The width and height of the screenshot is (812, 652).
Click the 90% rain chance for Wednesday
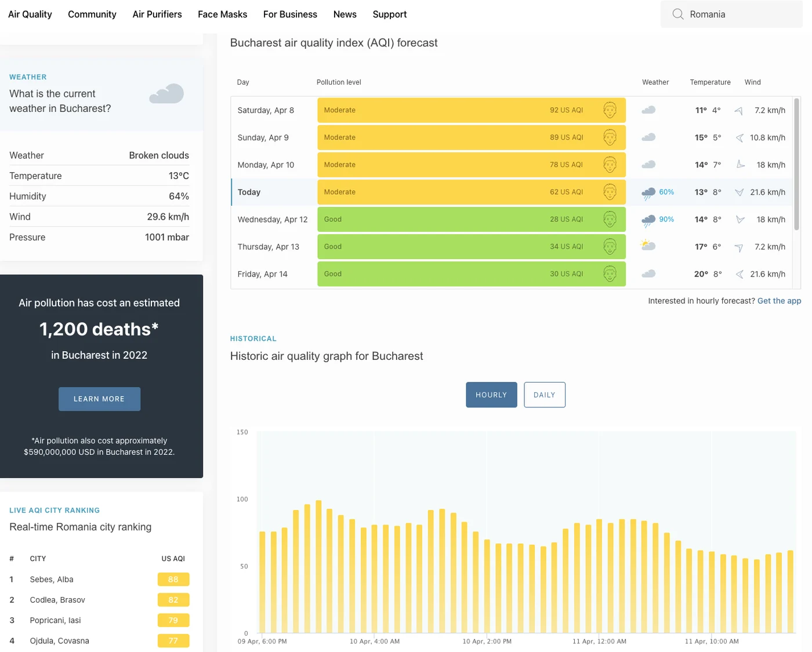(x=666, y=219)
